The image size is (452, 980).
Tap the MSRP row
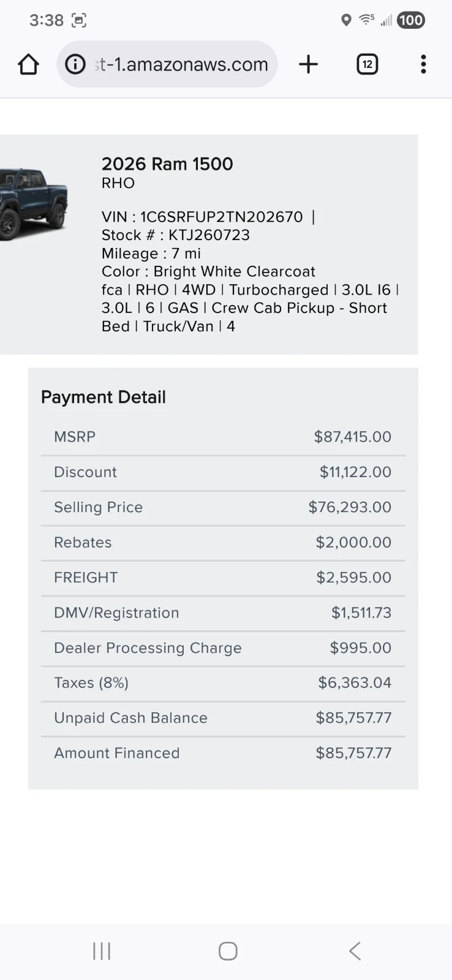223,437
